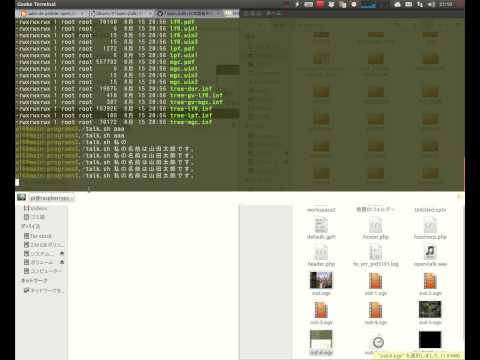Select the functions.php file icon
This screenshot has height=360, width=480.
coord(430,225)
